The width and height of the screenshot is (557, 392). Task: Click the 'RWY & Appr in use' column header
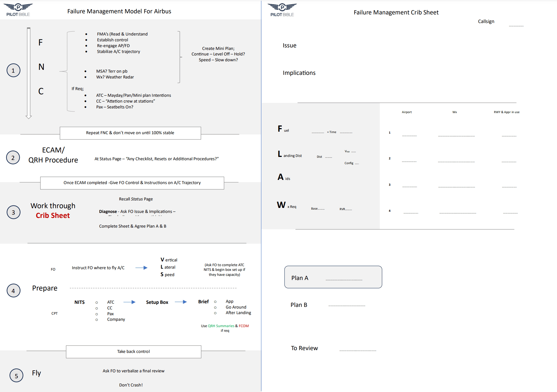507,112
